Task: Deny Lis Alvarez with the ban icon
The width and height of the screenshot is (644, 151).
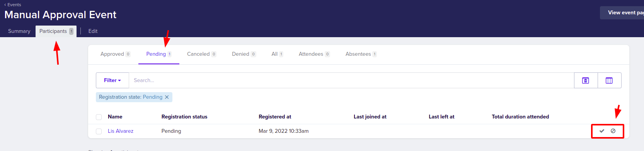Action: tap(613, 131)
